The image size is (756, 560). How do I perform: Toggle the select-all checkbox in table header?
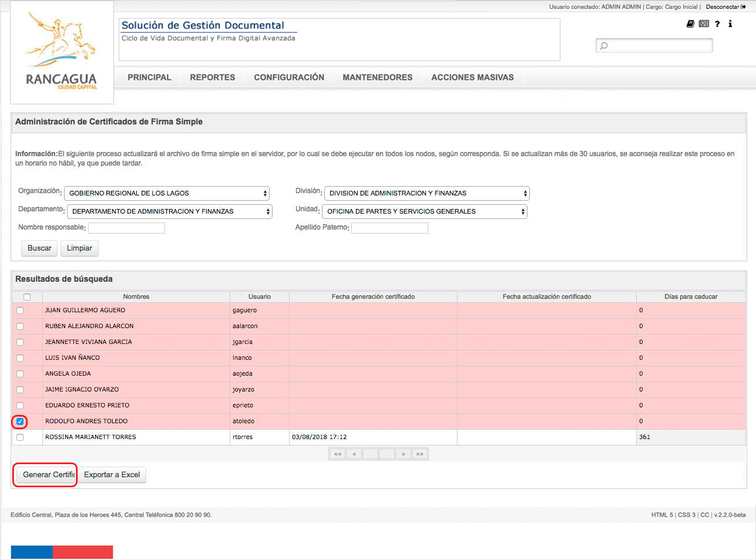coord(27,297)
